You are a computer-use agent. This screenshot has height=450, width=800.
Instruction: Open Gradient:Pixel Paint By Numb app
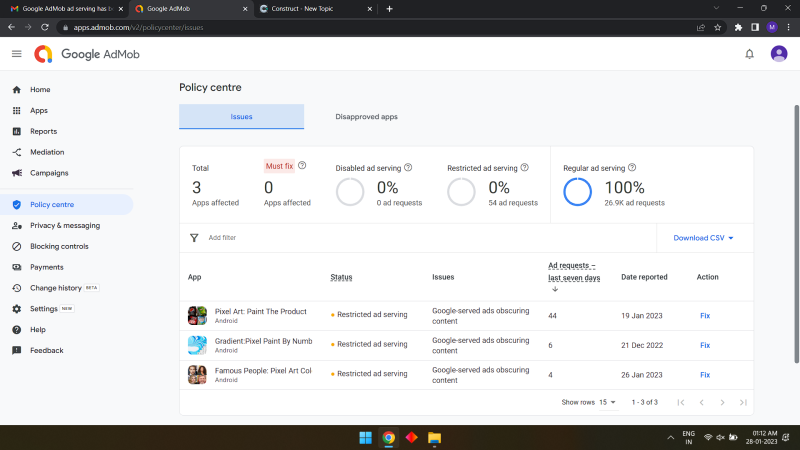pyautogui.click(x=263, y=341)
